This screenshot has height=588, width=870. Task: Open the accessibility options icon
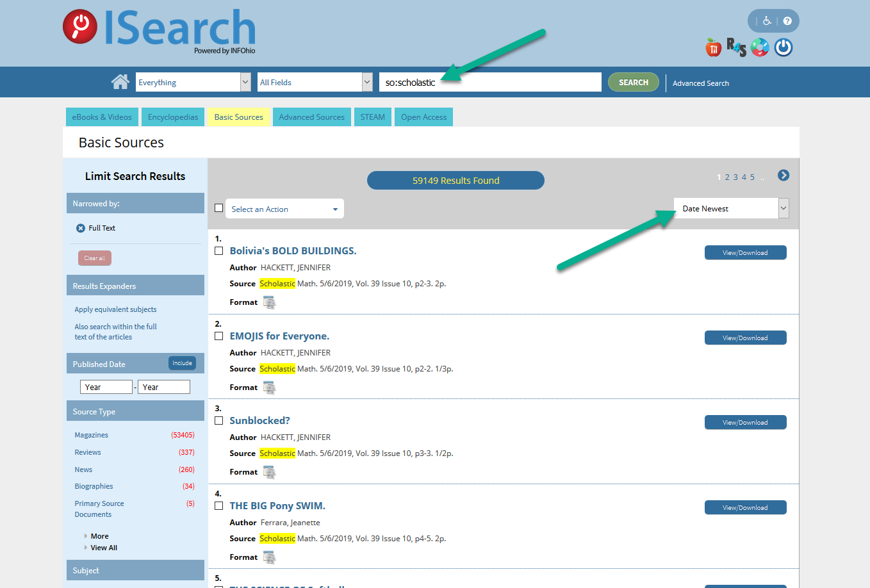767,21
